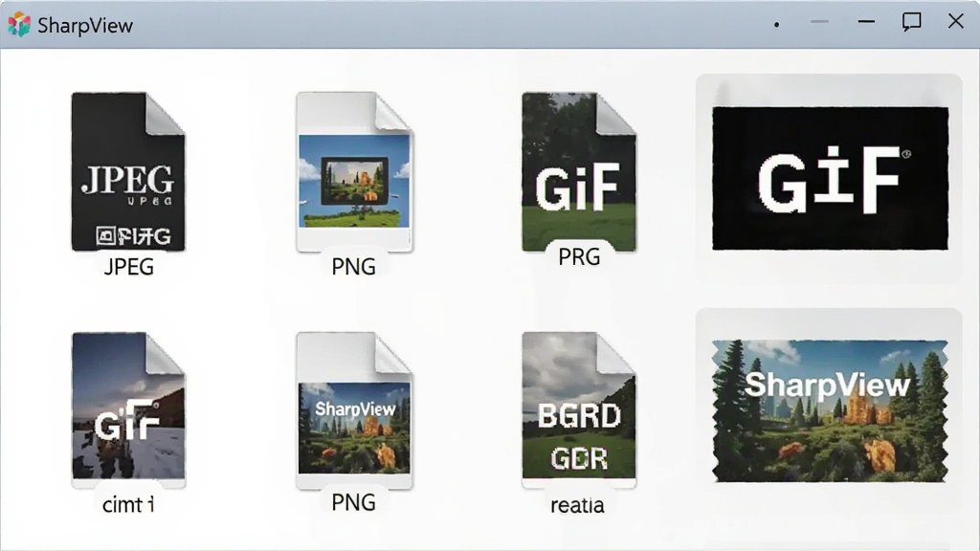980x551 pixels.
Task: Open the dark JPEG file icon
Action: pos(128,172)
